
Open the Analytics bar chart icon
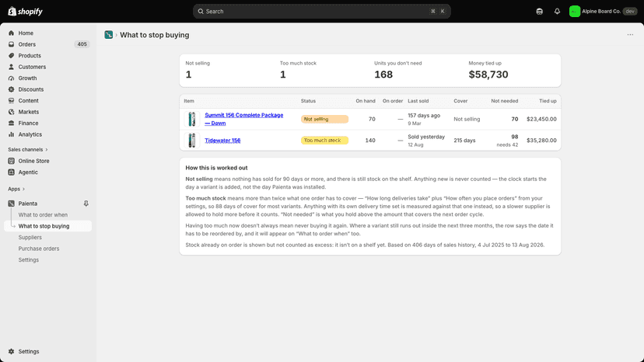[11, 134]
